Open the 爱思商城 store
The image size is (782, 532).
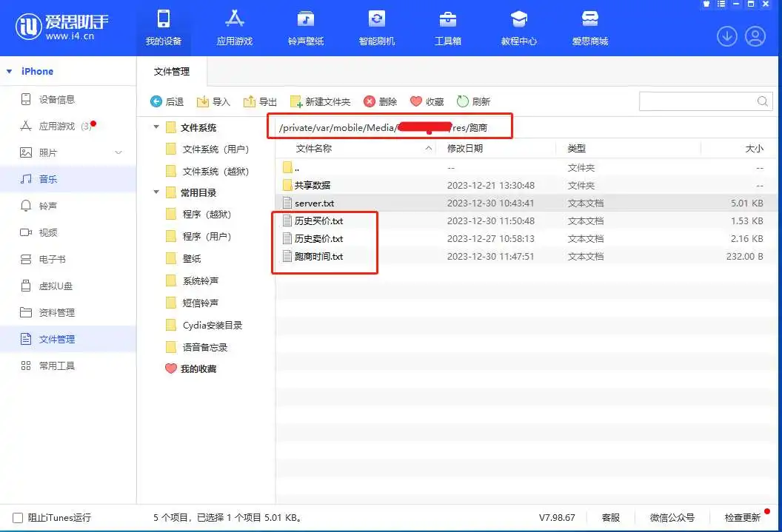tap(589, 19)
